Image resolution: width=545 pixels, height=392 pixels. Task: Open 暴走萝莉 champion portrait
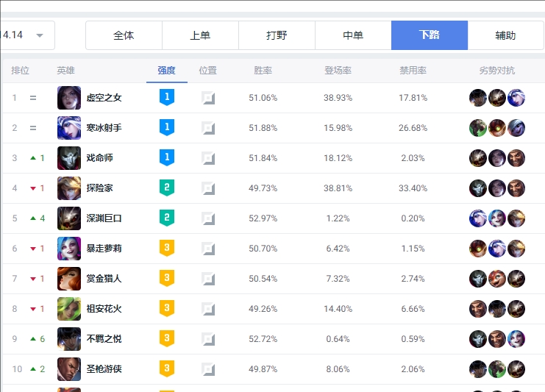click(x=69, y=249)
